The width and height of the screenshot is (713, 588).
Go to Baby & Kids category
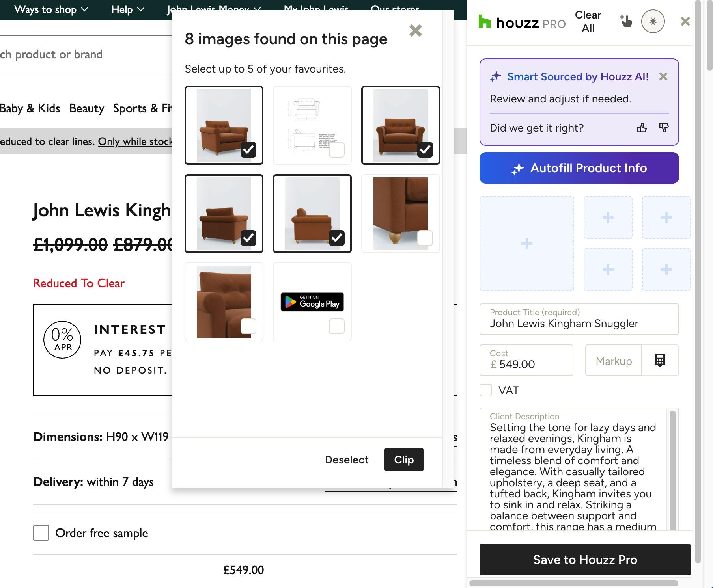[x=30, y=108]
